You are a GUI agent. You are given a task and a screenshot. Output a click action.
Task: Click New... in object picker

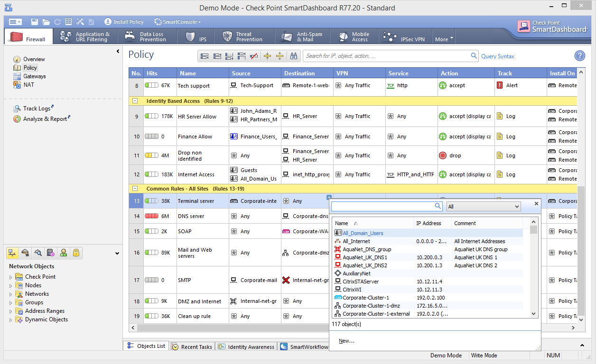346,341
